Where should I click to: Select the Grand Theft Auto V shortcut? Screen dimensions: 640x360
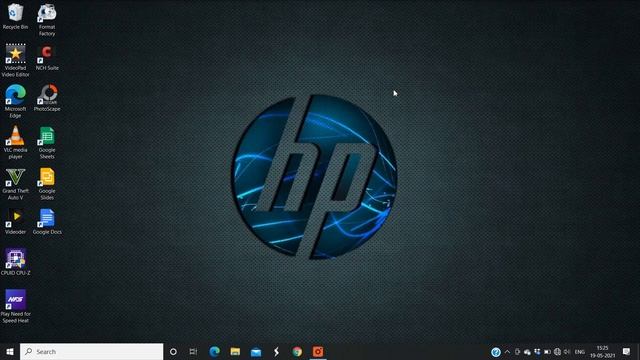pos(15,183)
